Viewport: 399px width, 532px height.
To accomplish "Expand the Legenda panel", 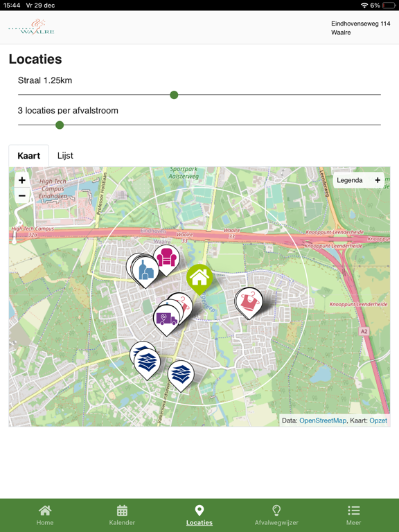I will (359, 180).
